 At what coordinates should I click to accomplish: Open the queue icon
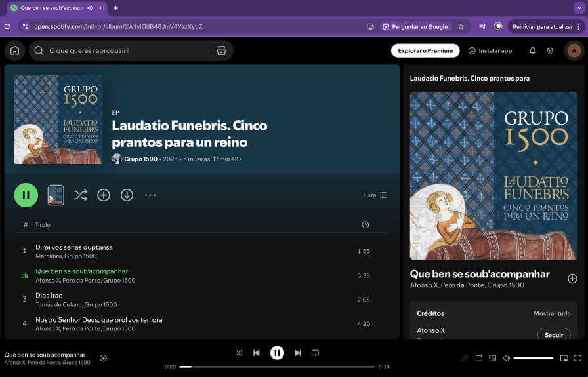pyautogui.click(x=478, y=358)
